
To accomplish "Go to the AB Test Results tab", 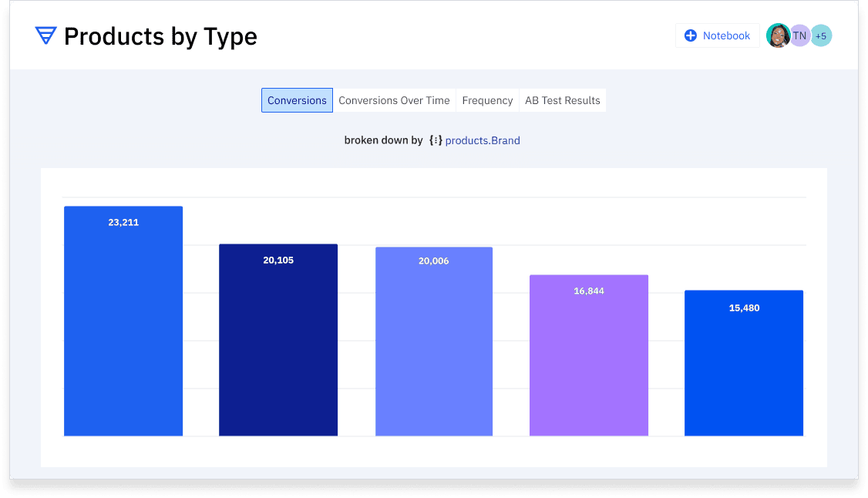I will (562, 100).
